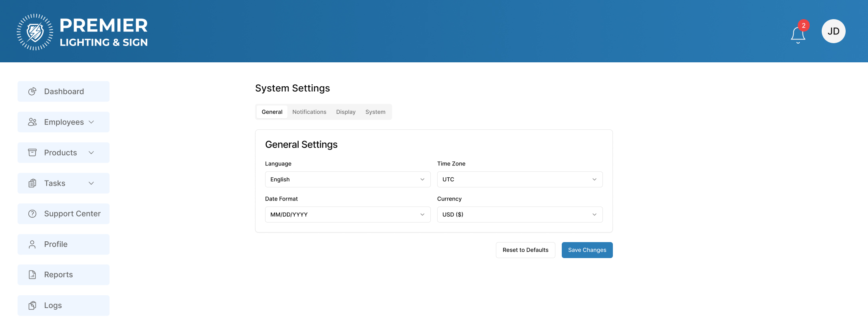Viewport: 868px width, 324px height.
Task: Switch to the System tab
Action: point(375,112)
